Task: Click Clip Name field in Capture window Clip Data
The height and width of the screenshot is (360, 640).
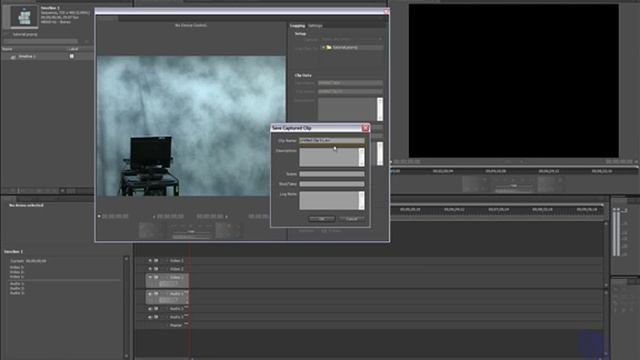Action: coord(350,91)
